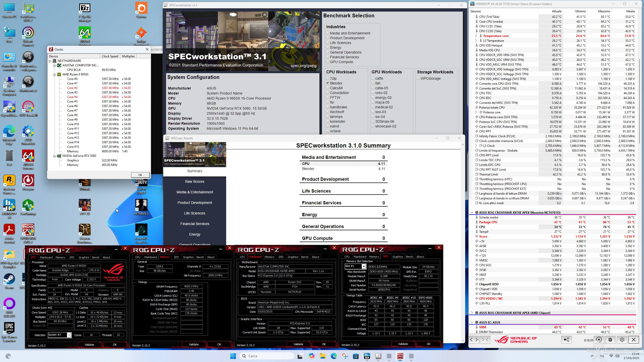This screenshot has width=644, height=362.
Task: Open Microsoft Edge from taskbar
Action: (334, 356)
